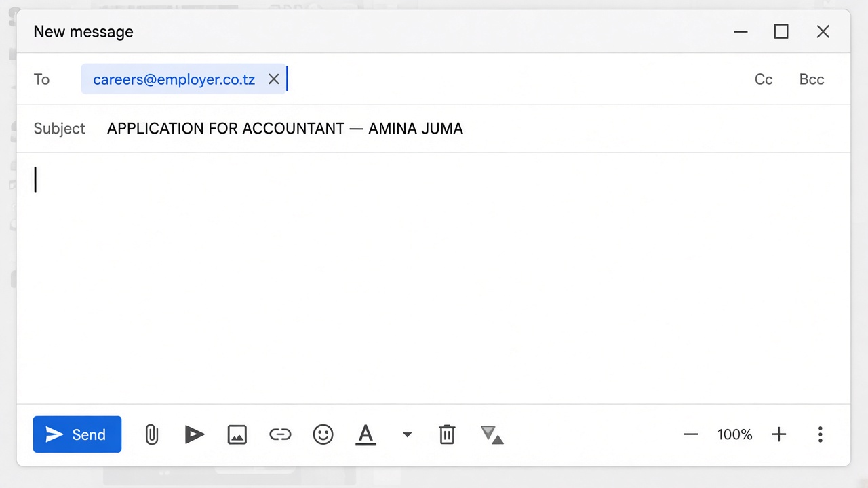This screenshot has width=868, height=488.
Task: Expand the formatting options dropdown arrow
Action: pyautogui.click(x=407, y=434)
